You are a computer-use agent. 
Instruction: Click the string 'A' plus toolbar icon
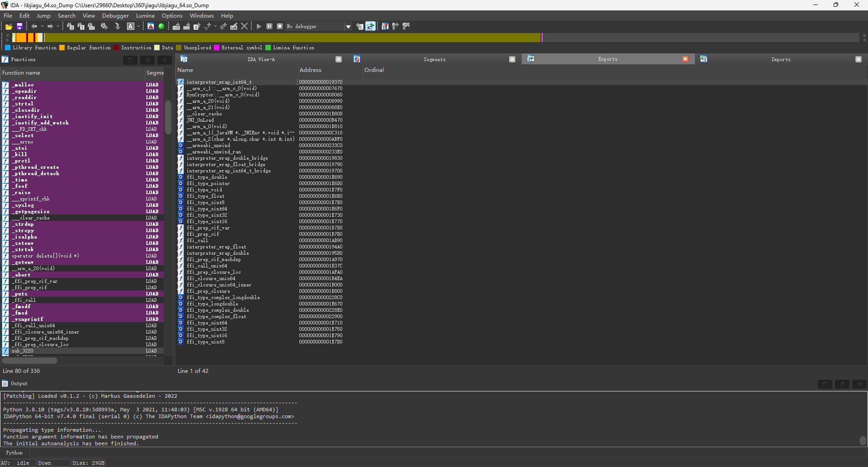tap(197, 27)
